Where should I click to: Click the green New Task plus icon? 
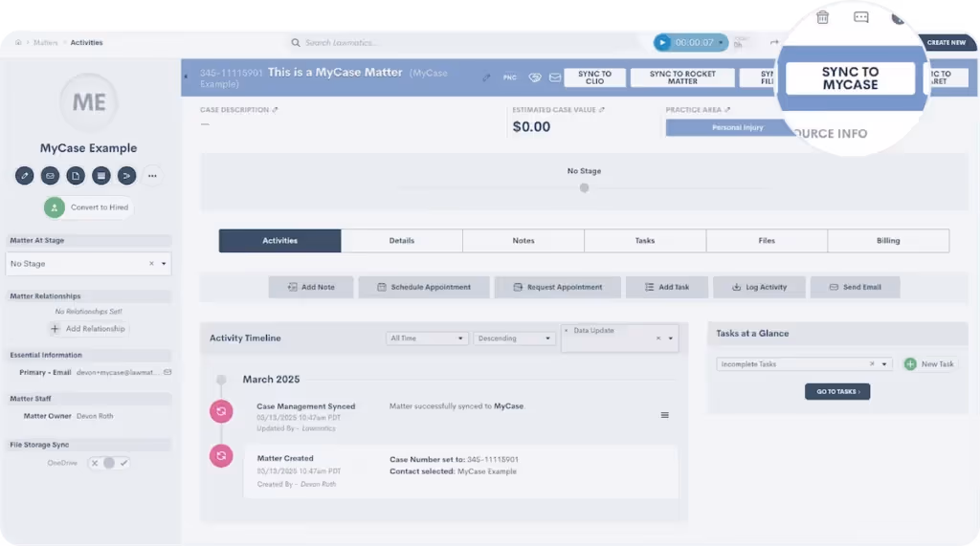910,364
